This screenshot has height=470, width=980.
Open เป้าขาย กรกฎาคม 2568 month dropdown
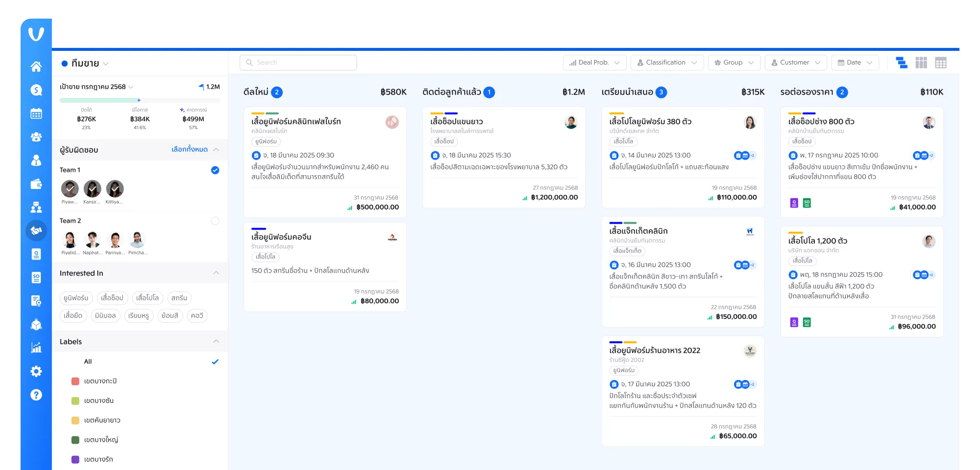(x=97, y=87)
